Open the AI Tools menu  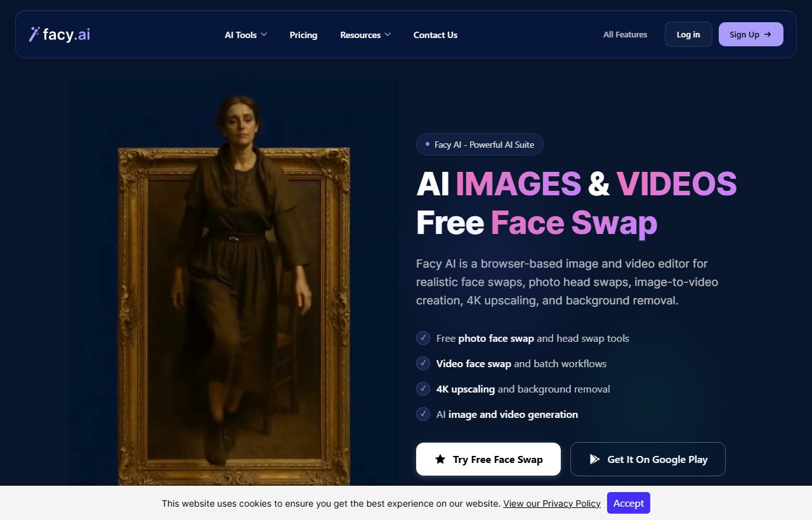coord(246,35)
